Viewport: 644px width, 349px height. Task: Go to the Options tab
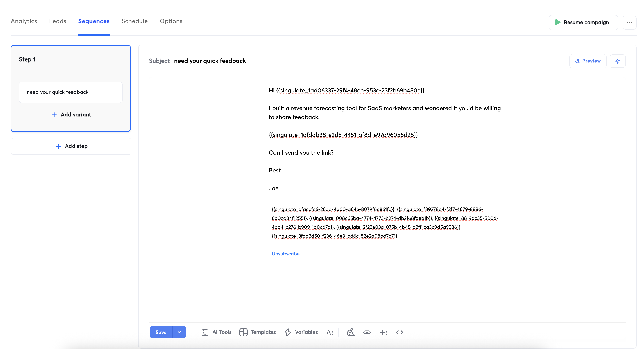pyautogui.click(x=171, y=21)
